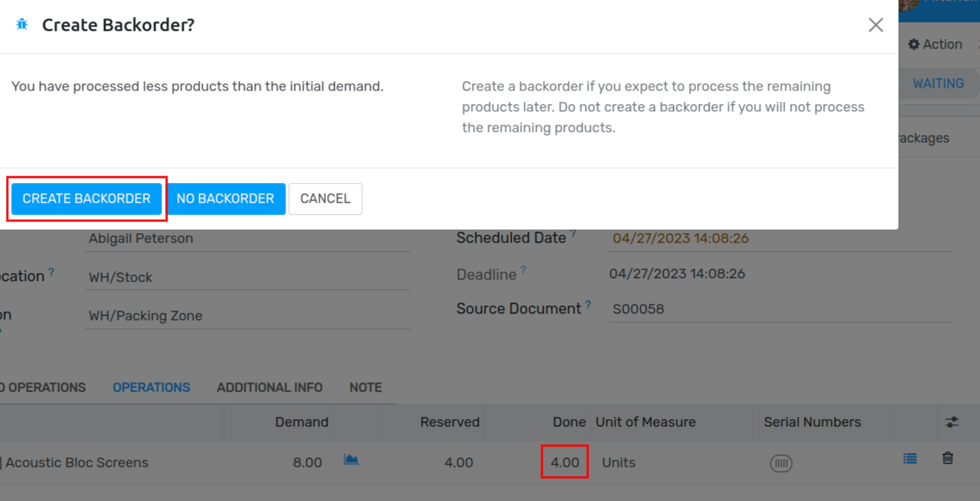Open detailed operations list icon
The image size is (980, 501).
pos(910,459)
